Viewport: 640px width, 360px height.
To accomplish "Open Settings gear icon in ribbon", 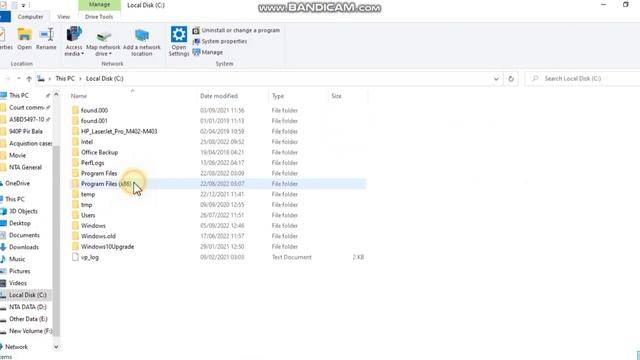I will click(179, 35).
